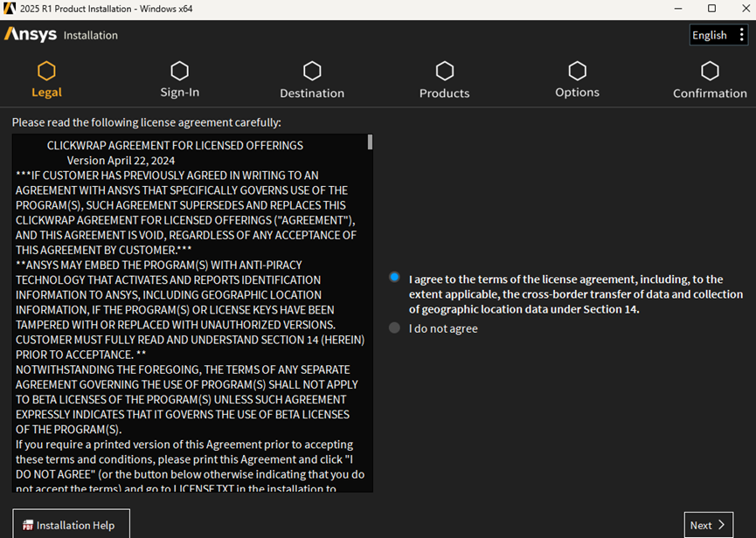
Task: Click the PDF icon on Installation Help
Action: tap(28, 525)
